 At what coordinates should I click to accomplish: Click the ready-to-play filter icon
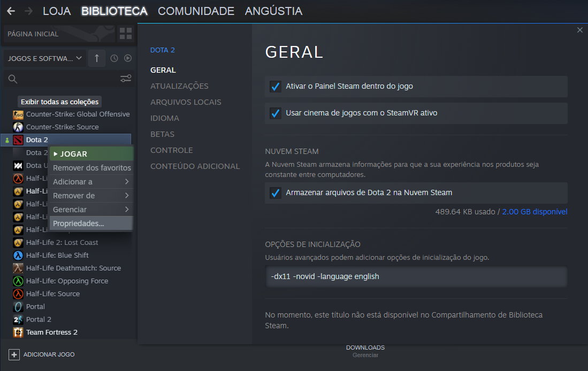[x=128, y=58]
